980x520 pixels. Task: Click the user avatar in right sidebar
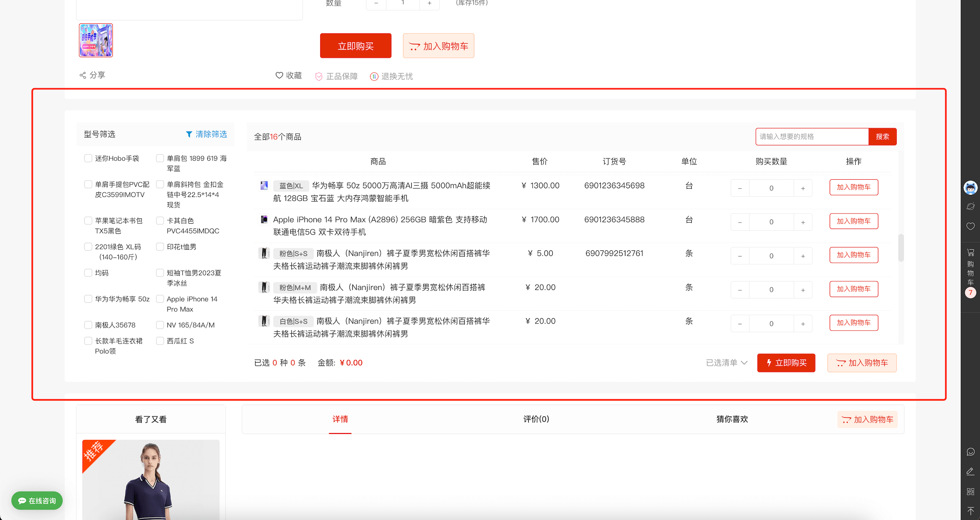(971, 188)
